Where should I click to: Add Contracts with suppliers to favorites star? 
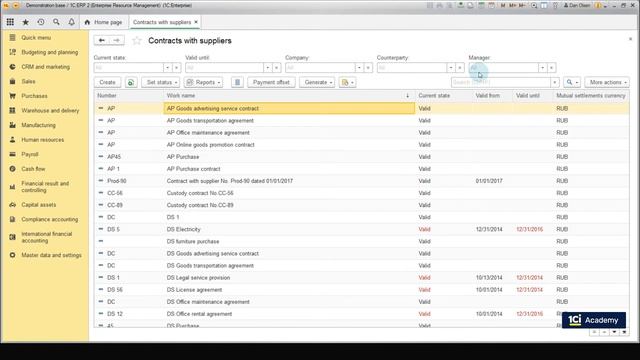tap(137, 40)
